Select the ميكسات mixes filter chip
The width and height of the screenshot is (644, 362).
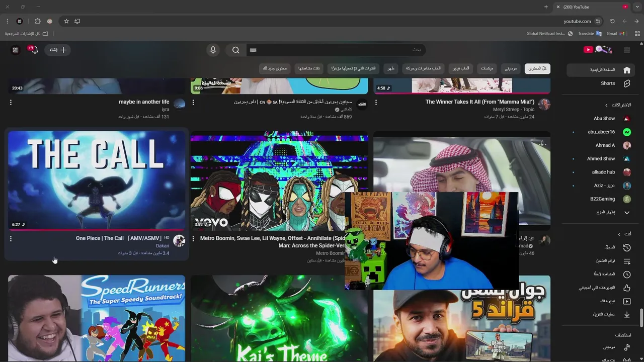pyautogui.click(x=487, y=68)
